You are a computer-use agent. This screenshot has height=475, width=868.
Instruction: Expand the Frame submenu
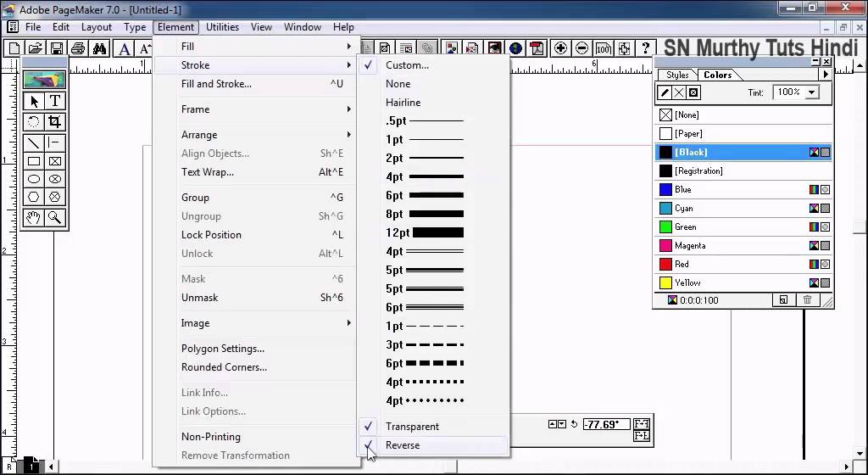256,109
